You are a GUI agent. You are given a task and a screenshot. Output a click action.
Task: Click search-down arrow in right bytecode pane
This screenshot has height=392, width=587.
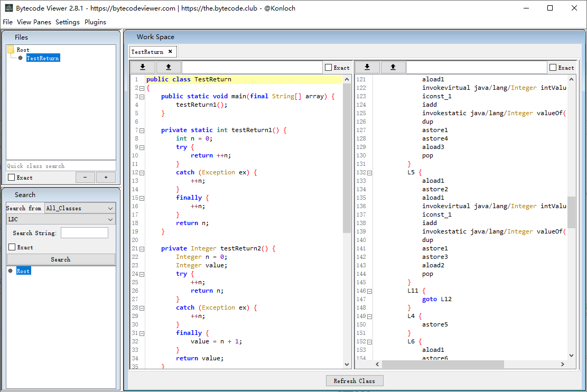(x=367, y=67)
